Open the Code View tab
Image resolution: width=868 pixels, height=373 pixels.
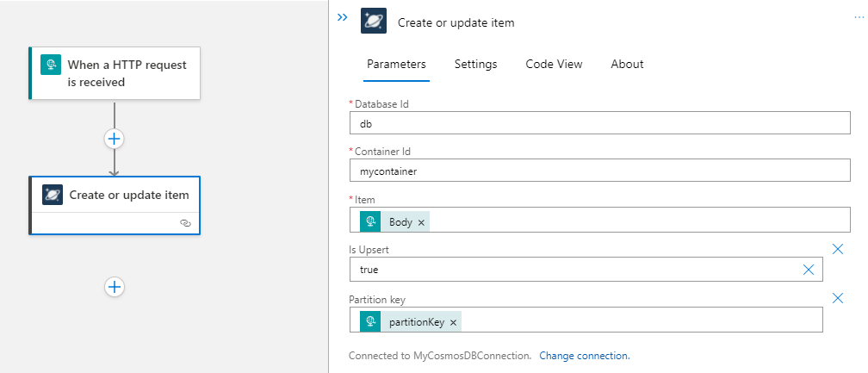555,65
